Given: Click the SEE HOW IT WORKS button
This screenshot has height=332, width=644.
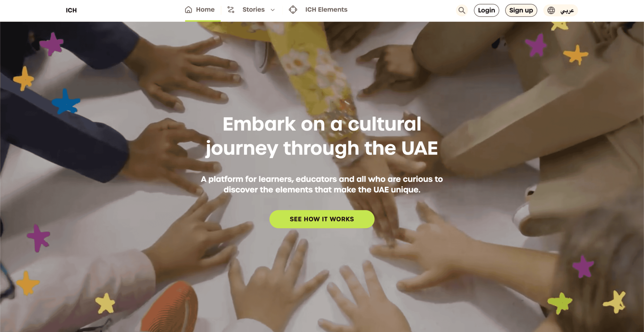Looking at the screenshot, I should 322,219.
